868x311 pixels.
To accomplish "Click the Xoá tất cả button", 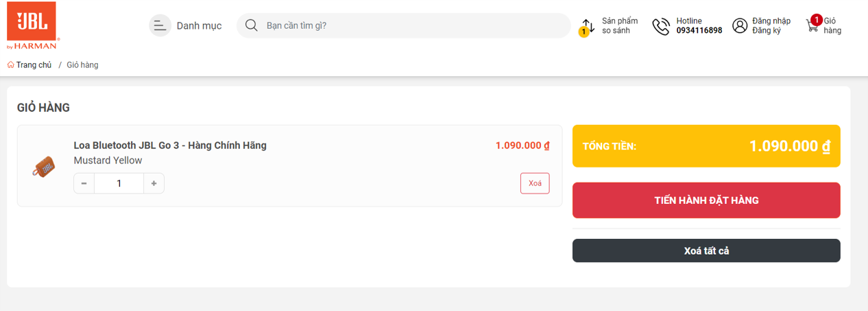I will pyautogui.click(x=706, y=251).
